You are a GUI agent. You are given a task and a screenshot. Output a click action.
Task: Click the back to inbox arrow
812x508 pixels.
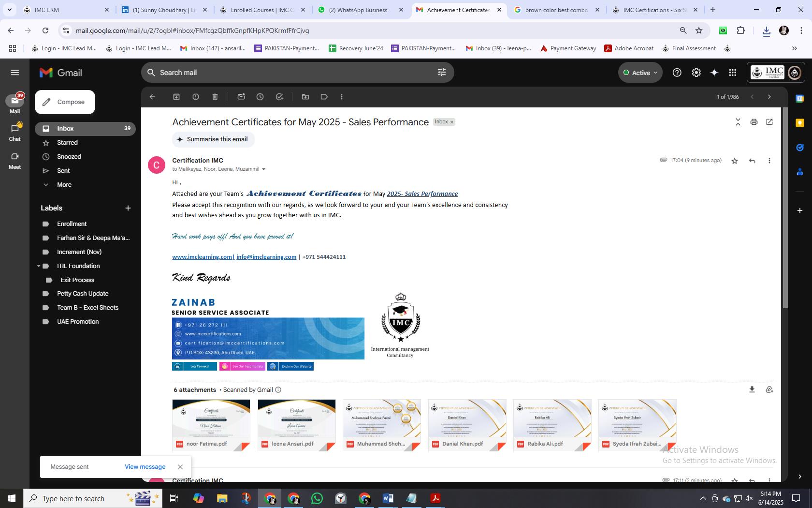(x=152, y=97)
